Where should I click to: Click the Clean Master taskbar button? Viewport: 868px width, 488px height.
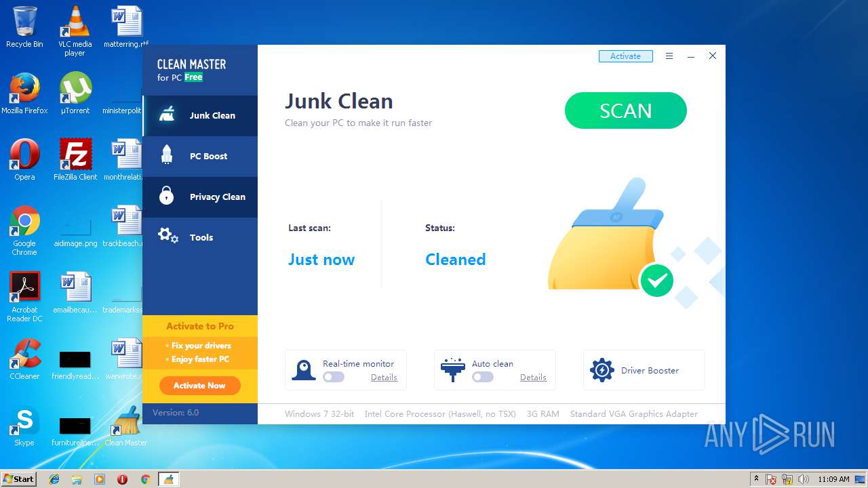[168, 479]
